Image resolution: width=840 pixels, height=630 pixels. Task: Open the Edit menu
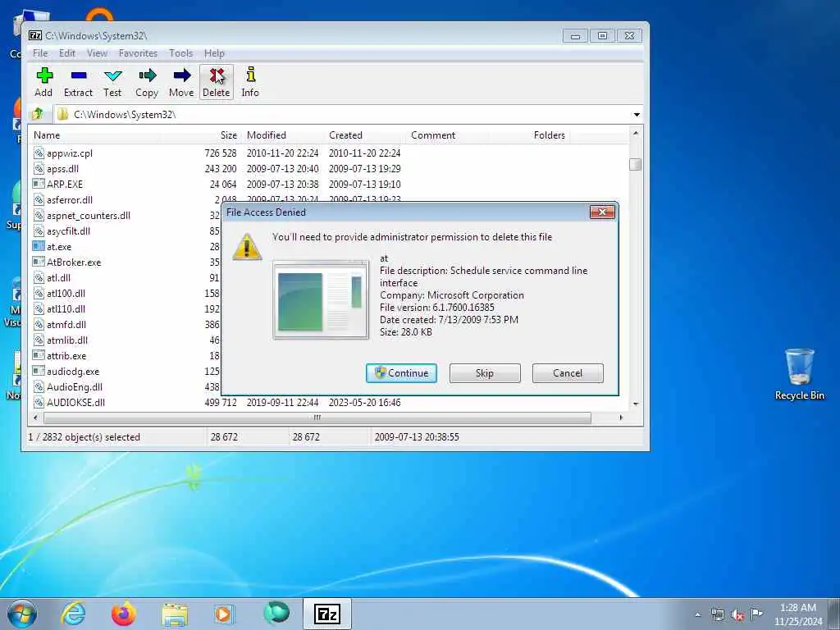[67, 53]
